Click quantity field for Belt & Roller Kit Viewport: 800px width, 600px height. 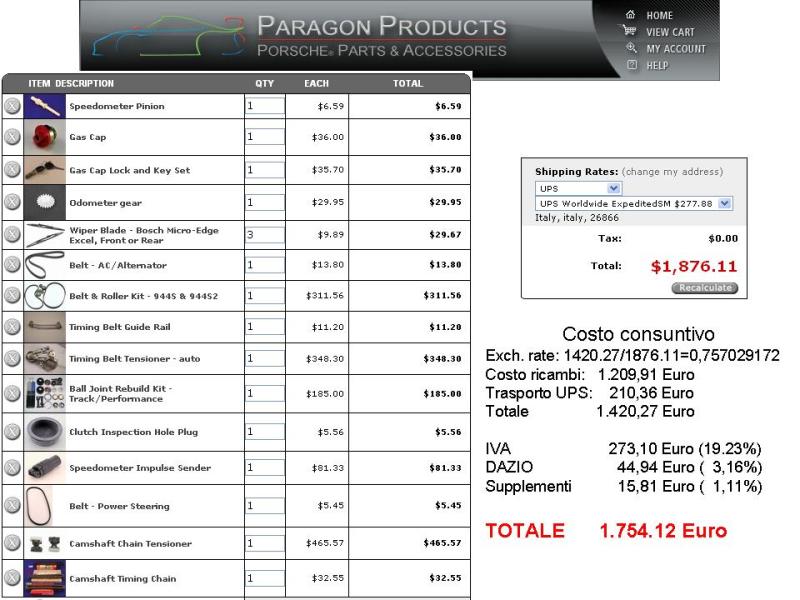[x=265, y=295]
